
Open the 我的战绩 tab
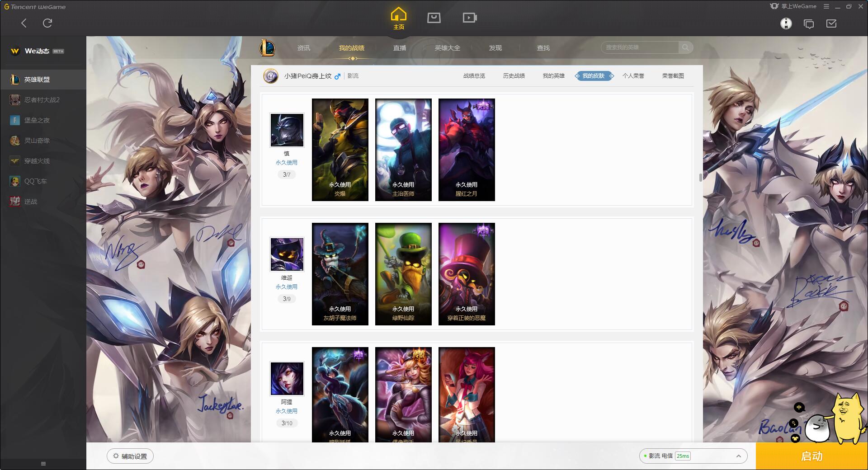pos(352,48)
